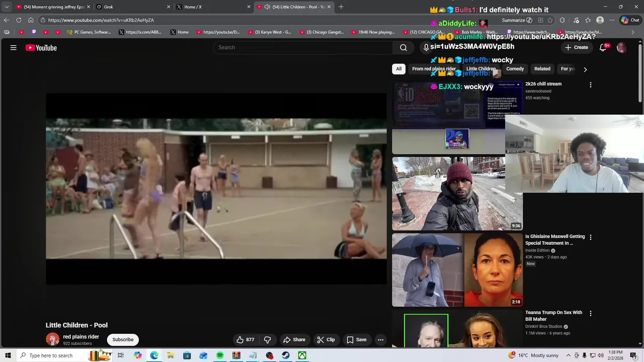Open red plains rider channel avatar

point(52,339)
